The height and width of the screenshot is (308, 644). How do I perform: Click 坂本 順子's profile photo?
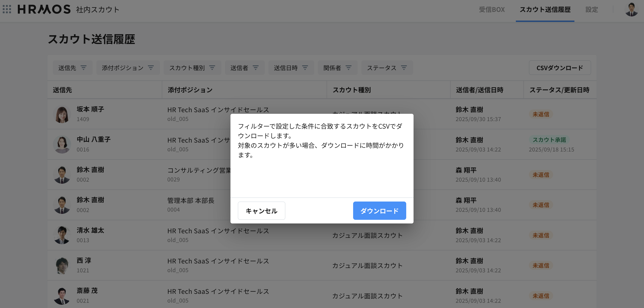pyautogui.click(x=62, y=114)
